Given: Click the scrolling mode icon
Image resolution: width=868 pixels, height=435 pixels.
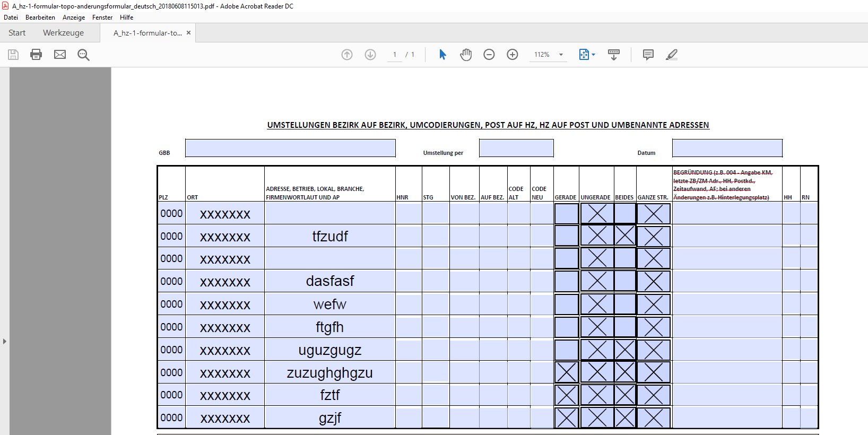Looking at the screenshot, I should (x=614, y=55).
